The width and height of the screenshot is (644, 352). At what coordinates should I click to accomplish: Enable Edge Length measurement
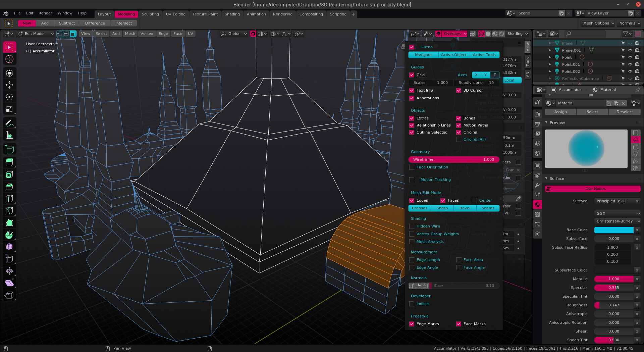tap(412, 260)
